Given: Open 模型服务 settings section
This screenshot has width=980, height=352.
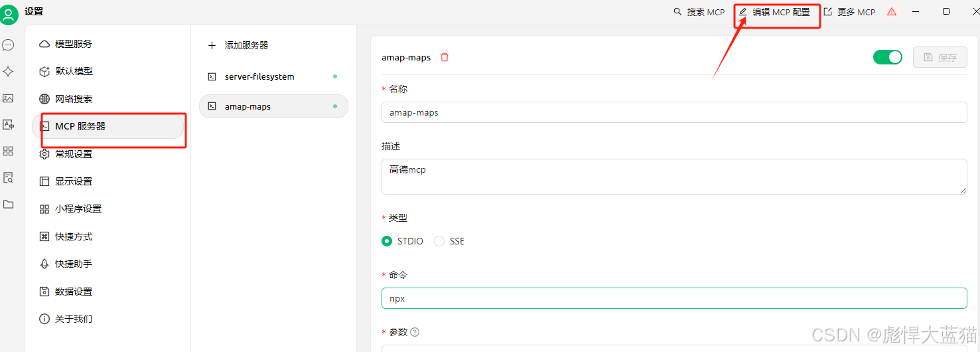Looking at the screenshot, I should [x=108, y=44].
